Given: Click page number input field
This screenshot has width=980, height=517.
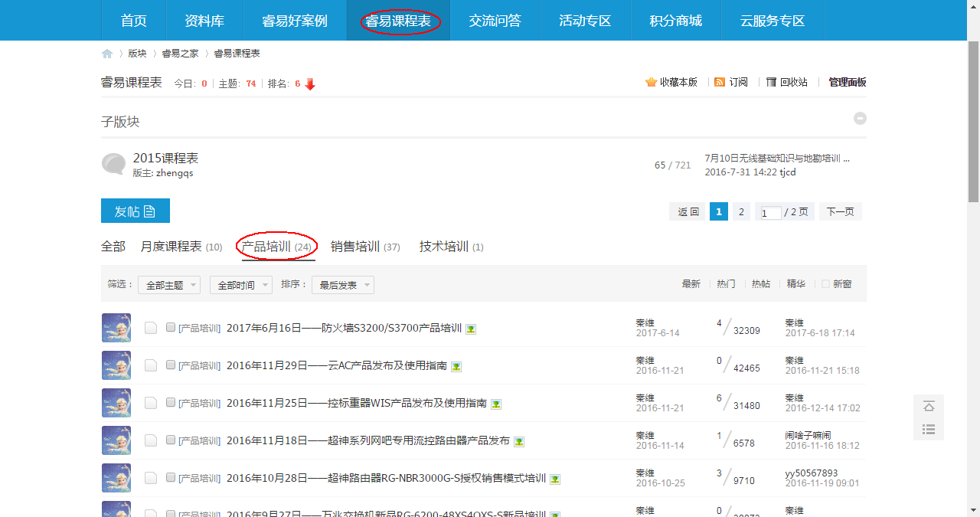Looking at the screenshot, I should point(770,213).
